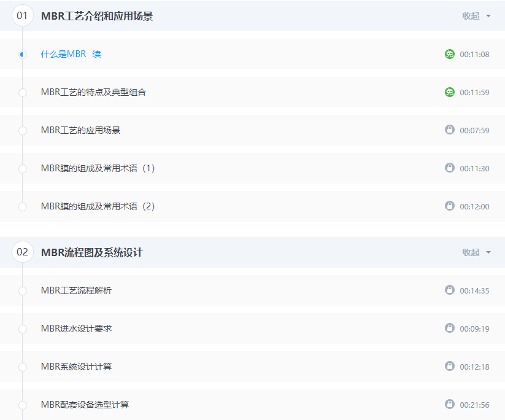This screenshot has height=420, width=505.
Task: Click lock icon for MBR膜的组成及常用术语（1）
Action: pos(450,168)
